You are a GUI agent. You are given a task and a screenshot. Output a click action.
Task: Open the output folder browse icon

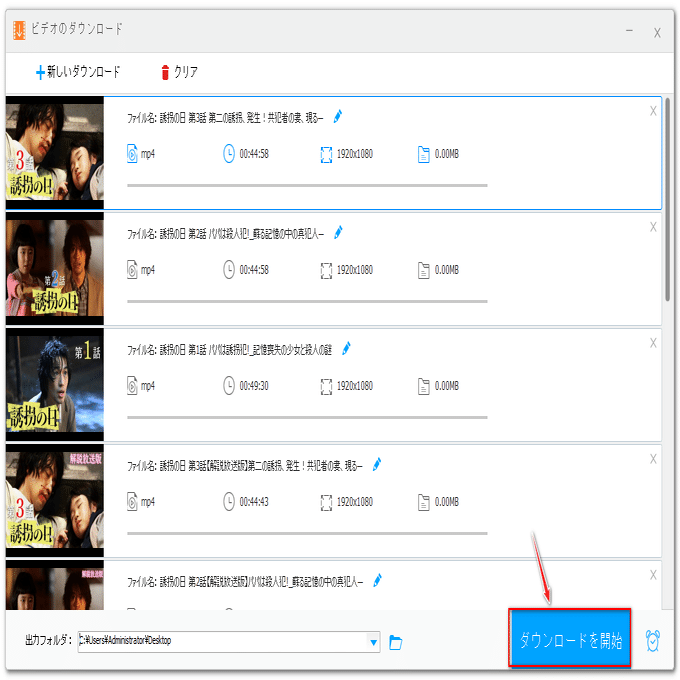(396, 642)
